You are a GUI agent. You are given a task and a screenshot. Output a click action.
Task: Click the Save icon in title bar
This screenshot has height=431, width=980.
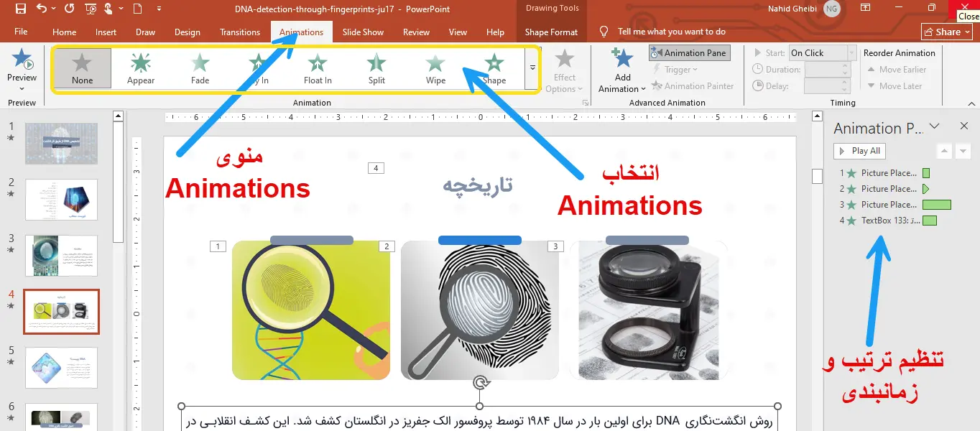coord(20,9)
